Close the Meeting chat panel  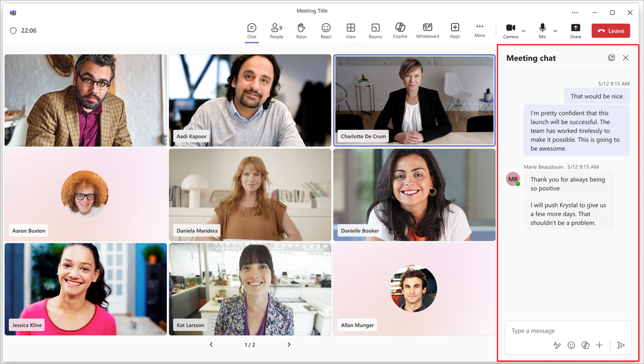click(625, 58)
